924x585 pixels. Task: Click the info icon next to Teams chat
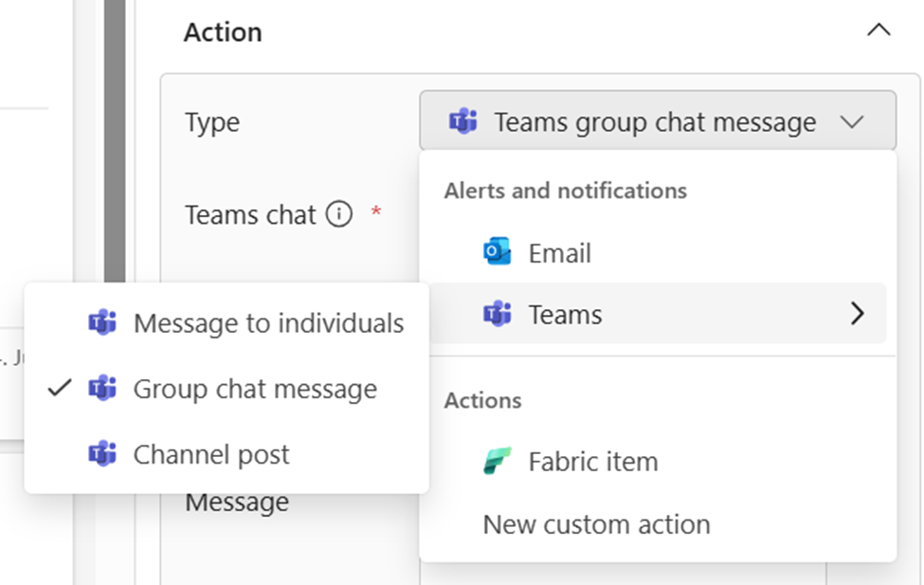point(338,215)
